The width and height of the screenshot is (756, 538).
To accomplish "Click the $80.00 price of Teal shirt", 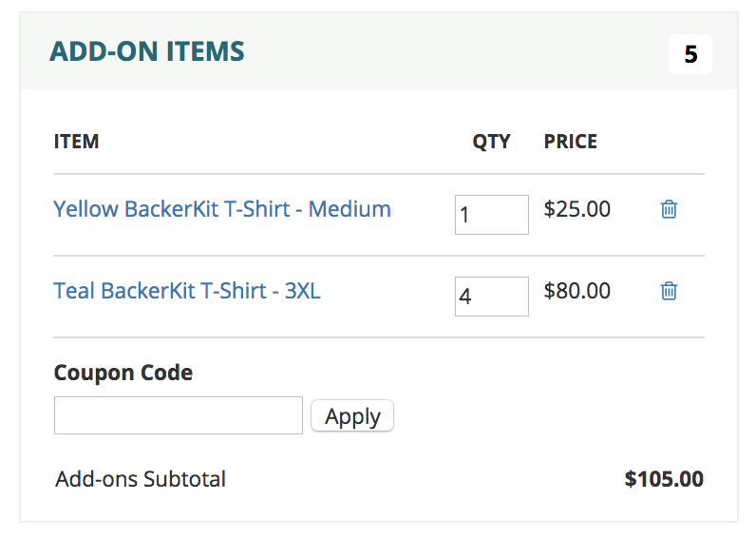I will [x=577, y=291].
